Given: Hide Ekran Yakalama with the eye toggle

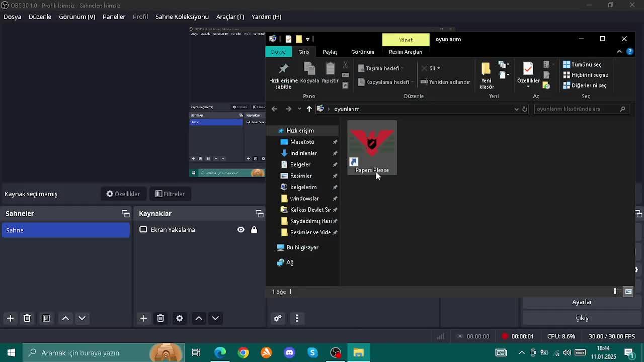Looking at the screenshot, I should (x=240, y=230).
